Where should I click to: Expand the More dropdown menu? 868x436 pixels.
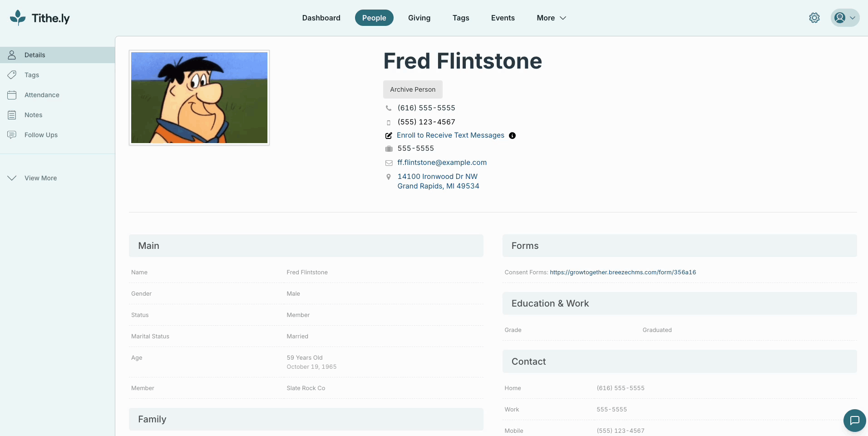(551, 18)
